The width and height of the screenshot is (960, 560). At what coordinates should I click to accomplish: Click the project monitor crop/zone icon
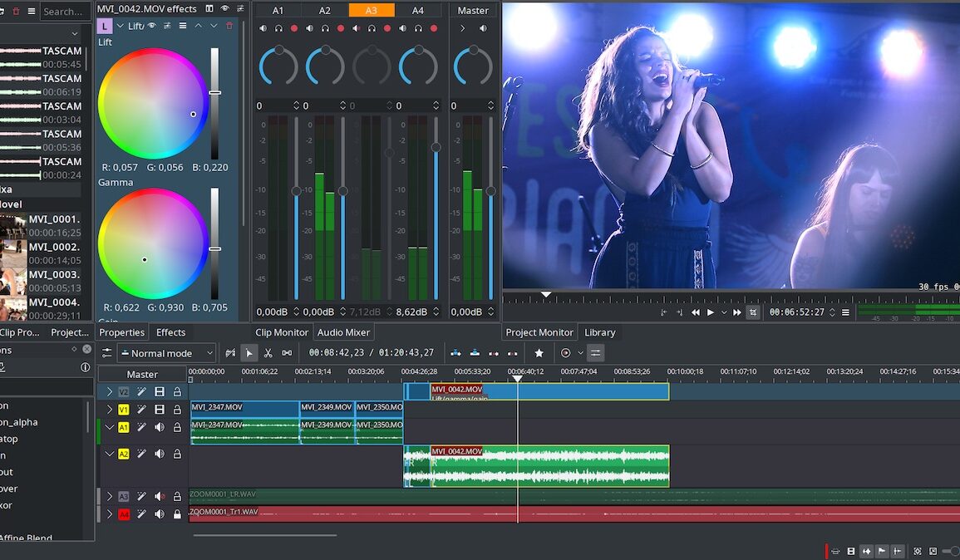click(x=753, y=312)
